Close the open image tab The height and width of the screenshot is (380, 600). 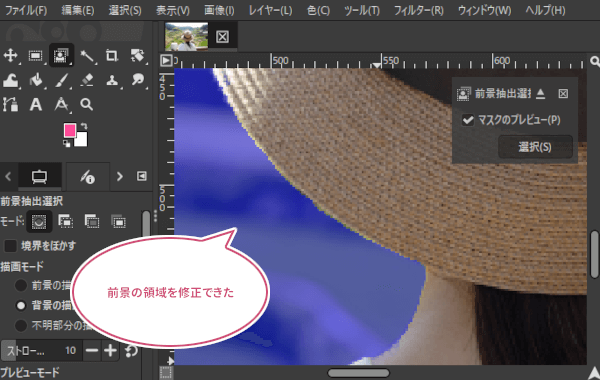pyautogui.click(x=222, y=37)
